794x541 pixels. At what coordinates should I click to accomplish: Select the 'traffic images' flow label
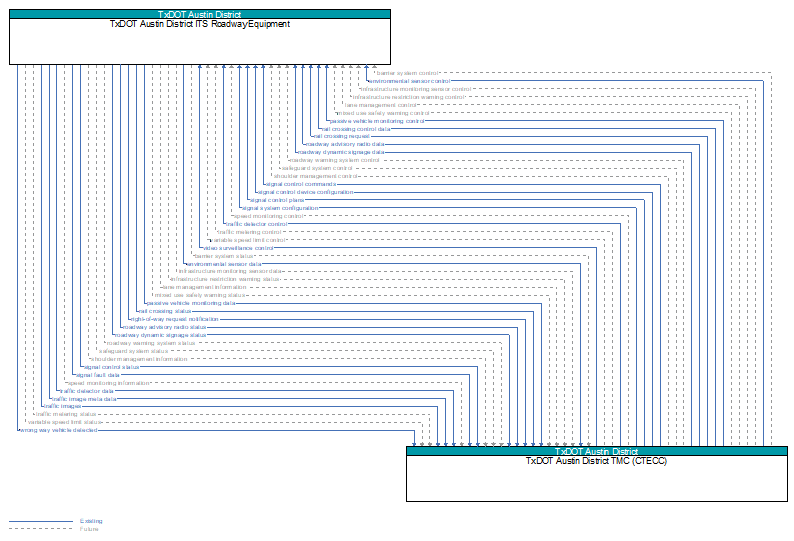(62, 406)
